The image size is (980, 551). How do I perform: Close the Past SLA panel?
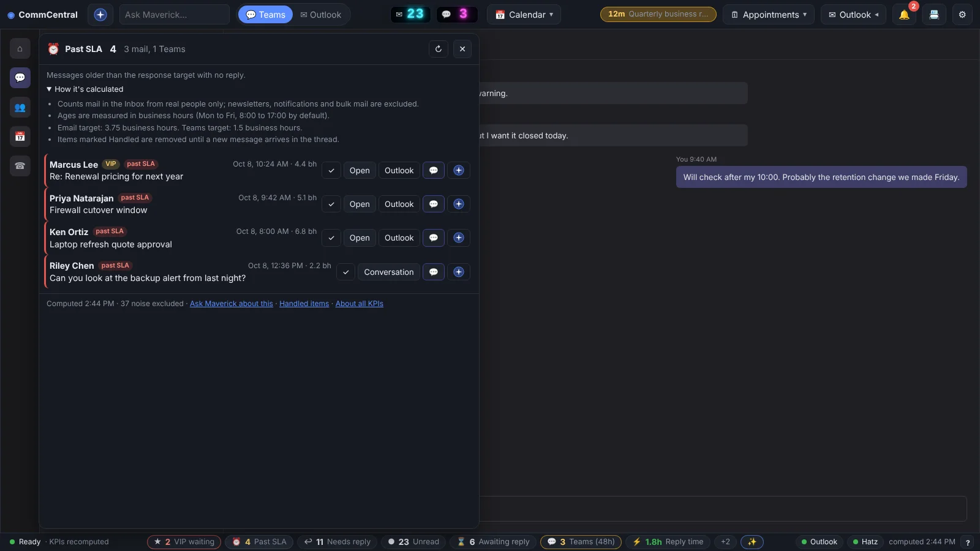click(462, 49)
